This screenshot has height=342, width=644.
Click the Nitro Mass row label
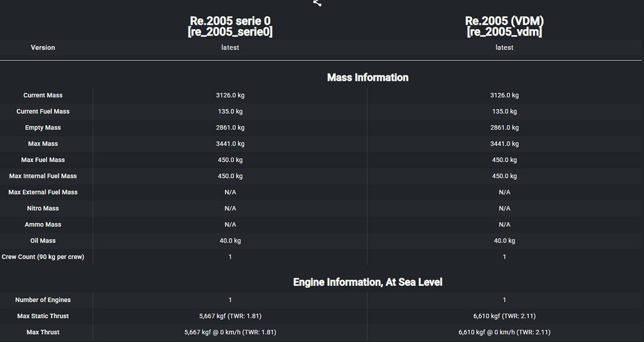coord(43,208)
